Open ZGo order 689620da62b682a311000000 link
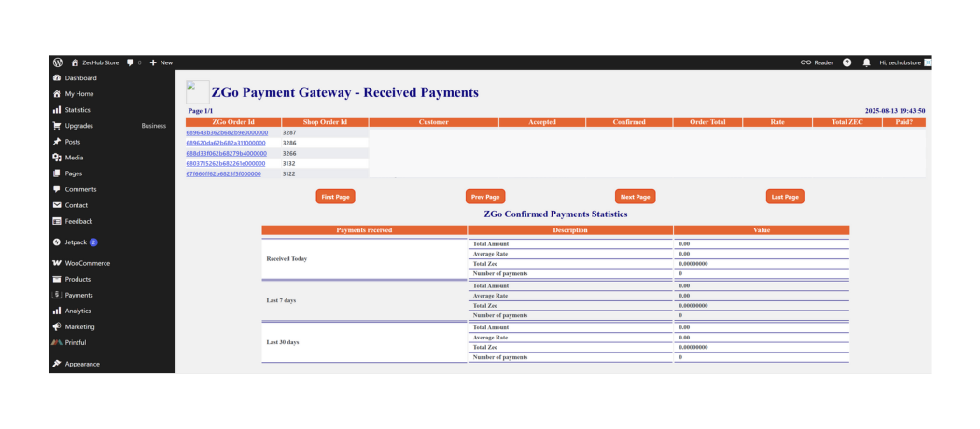Viewport: 980px width, 429px height. (x=226, y=143)
